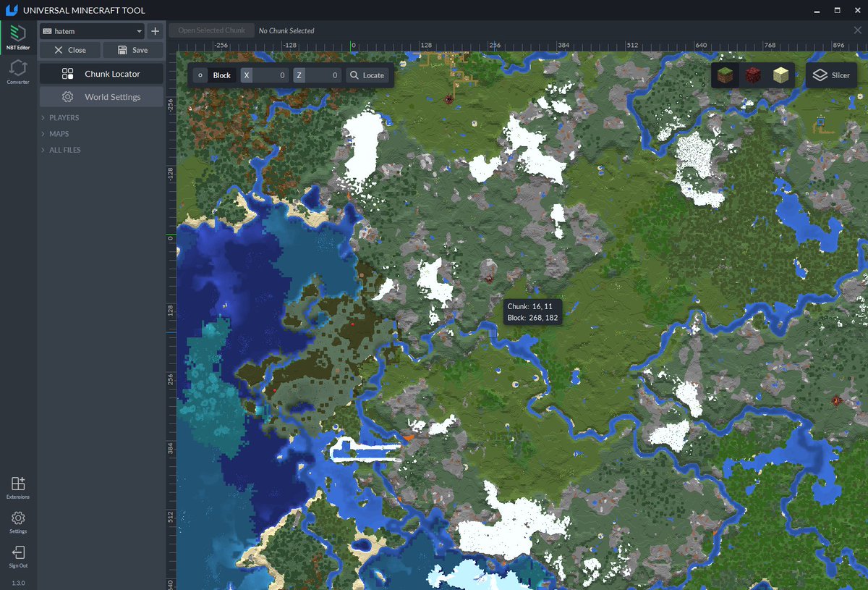
Task: Open the Slicer tool
Action: (831, 75)
